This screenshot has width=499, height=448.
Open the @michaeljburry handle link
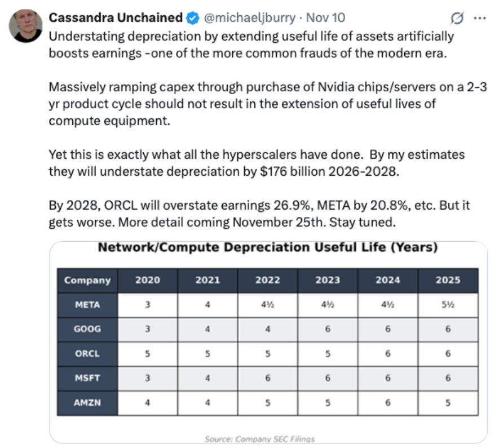click(x=249, y=18)
